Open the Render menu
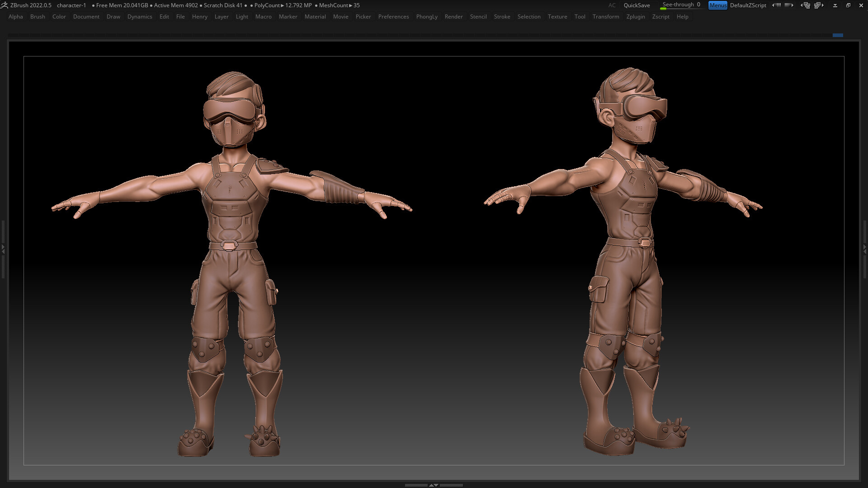Image resolution: width=868 pixels, height=488 pixels. 453,17
